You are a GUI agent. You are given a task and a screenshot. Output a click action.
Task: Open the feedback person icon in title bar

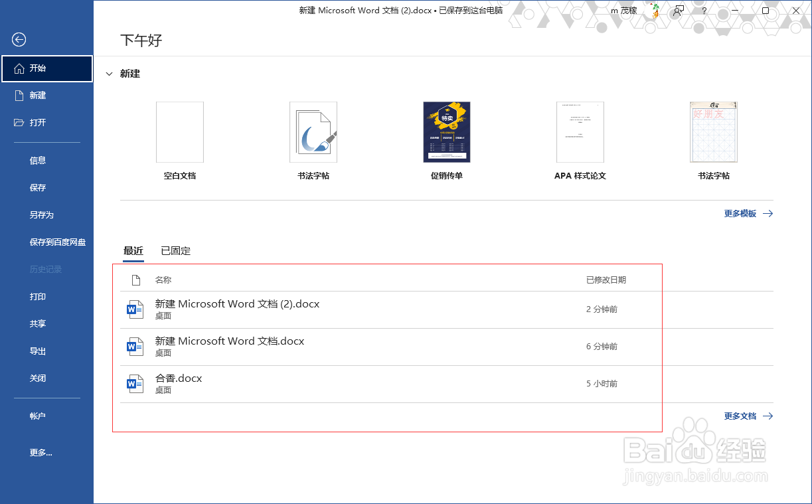678,11
